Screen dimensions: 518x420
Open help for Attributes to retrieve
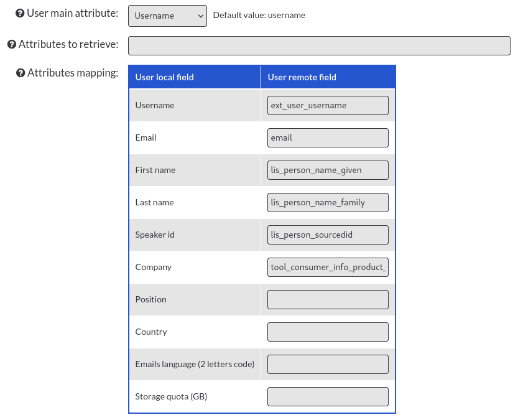click(12, 44)
